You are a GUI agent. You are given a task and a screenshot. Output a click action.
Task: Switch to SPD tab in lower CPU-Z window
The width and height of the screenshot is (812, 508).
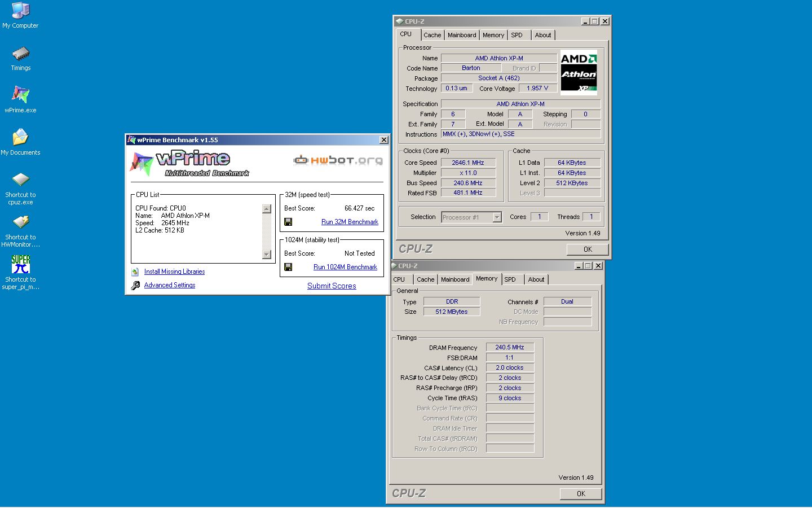[510, 279]
